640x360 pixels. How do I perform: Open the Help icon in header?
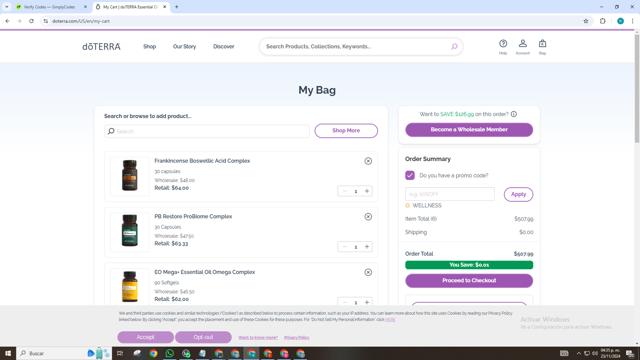[503, 46]
